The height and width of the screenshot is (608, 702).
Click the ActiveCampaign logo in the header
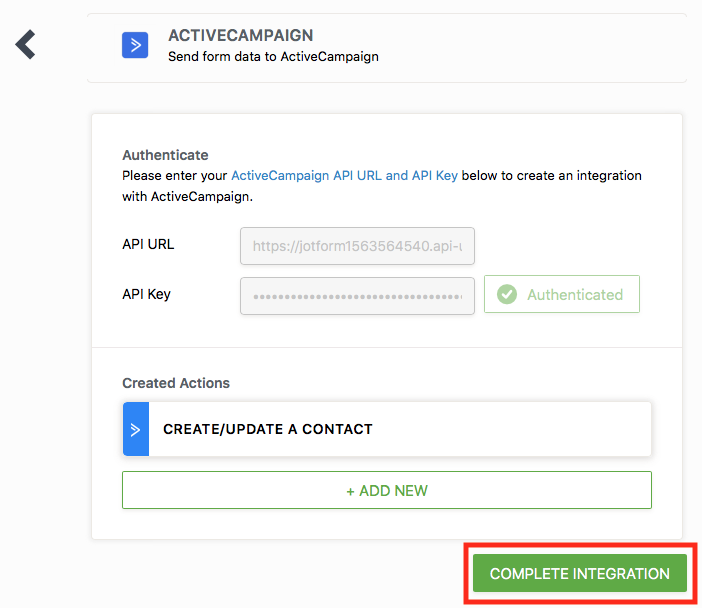tap(135, 45)
